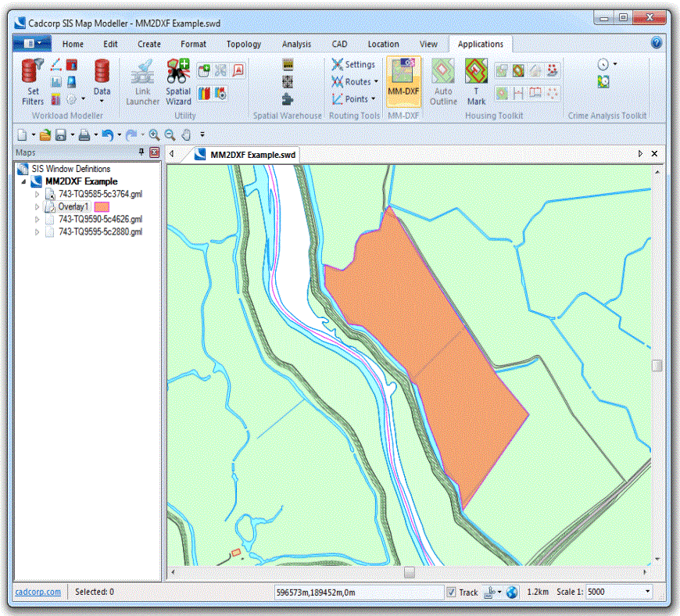Toggle the Track checkbox
680x616 pixels.
pyautogui.click(x=451, y=592)
